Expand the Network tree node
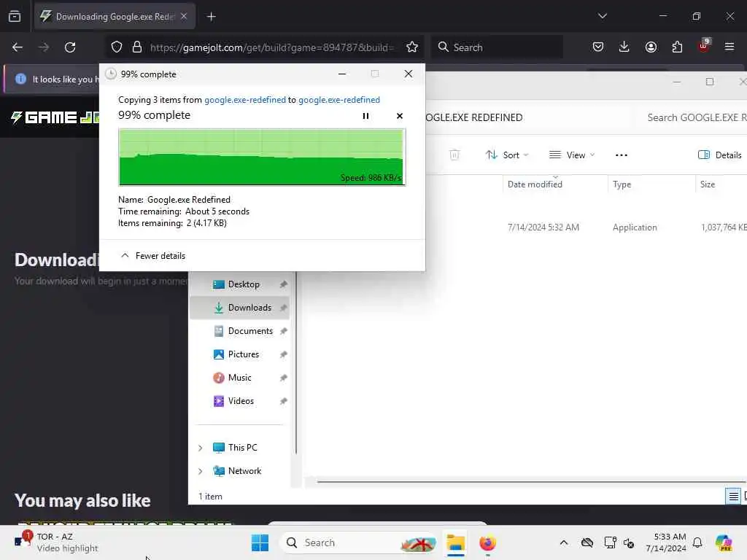This screenshot has width=747, height=560. 200,472
